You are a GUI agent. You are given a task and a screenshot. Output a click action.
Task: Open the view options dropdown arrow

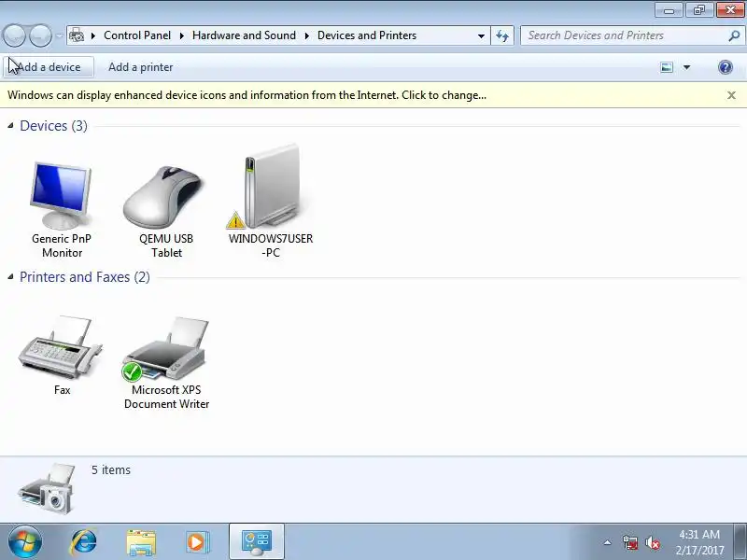[686, 67]
